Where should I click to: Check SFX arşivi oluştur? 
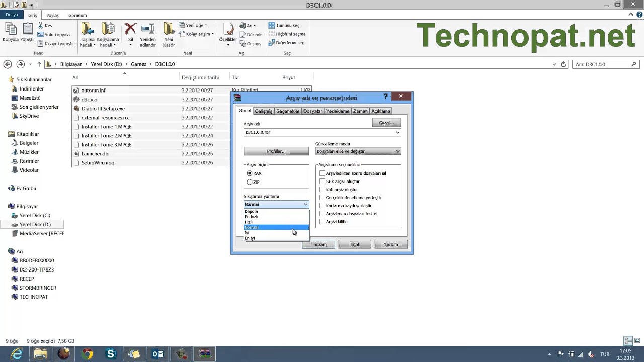click(x=323, y=182)
